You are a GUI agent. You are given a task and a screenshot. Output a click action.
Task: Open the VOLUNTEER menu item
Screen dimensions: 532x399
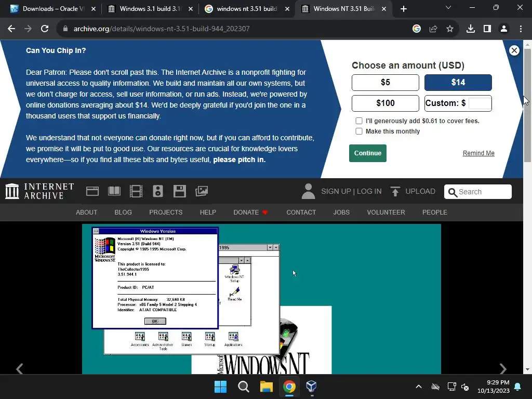pyautogui.click(x=386, y=212)
